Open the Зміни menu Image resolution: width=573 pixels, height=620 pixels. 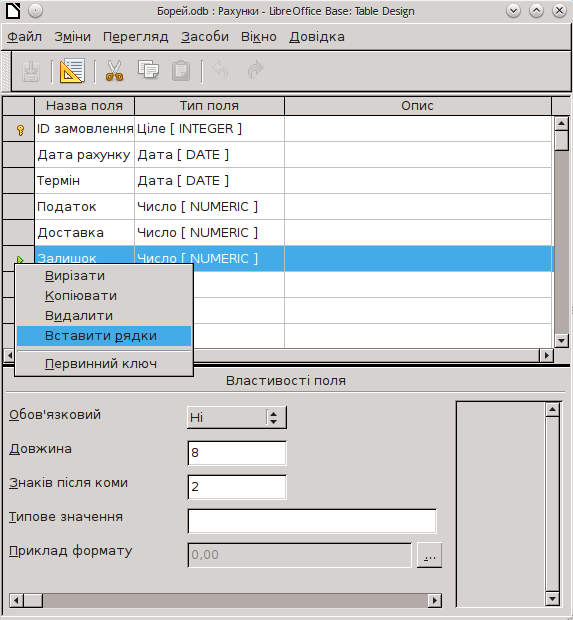tap(72, 37)
